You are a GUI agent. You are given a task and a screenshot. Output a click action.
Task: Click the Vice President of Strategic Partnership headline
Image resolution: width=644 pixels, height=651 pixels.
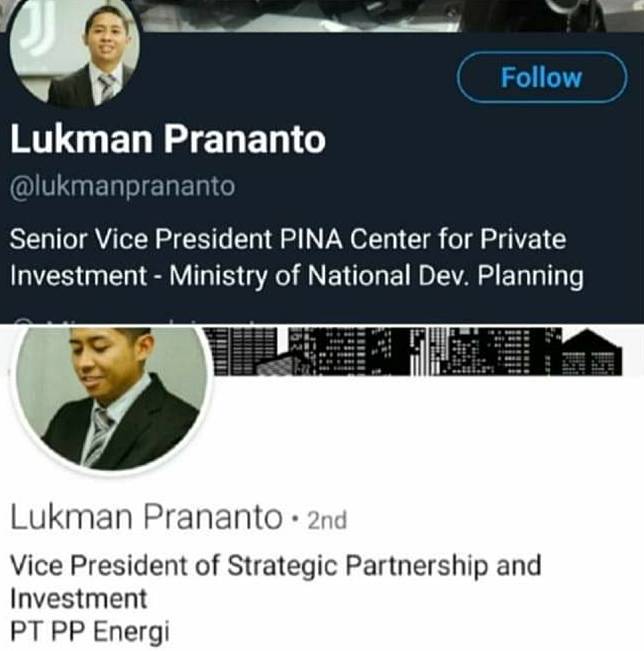(x=275, y=565)
